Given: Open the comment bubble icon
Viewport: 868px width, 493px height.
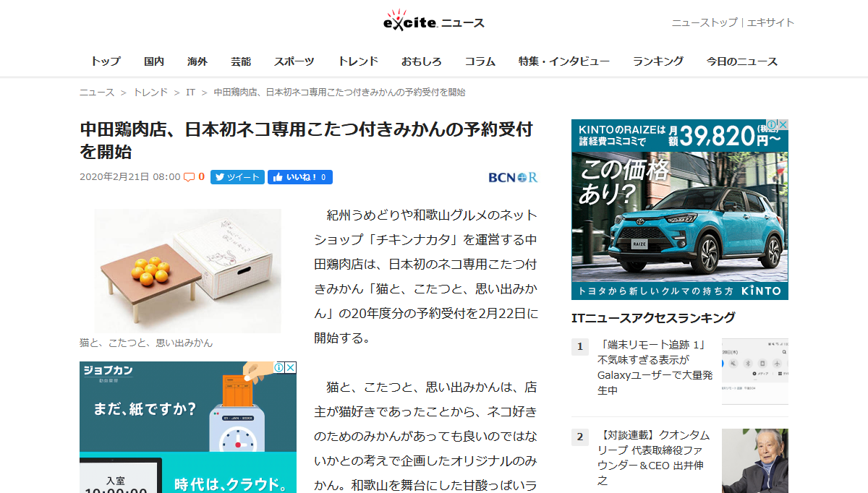Looking at the screenshot, I should click(189, 177).
